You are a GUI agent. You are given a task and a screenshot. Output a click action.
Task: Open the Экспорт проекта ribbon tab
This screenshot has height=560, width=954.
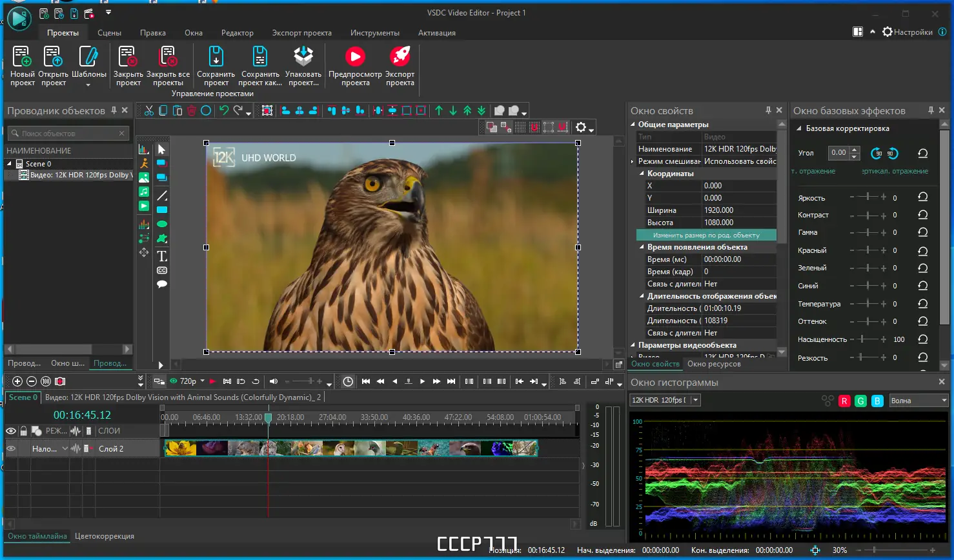click(301, 33)
